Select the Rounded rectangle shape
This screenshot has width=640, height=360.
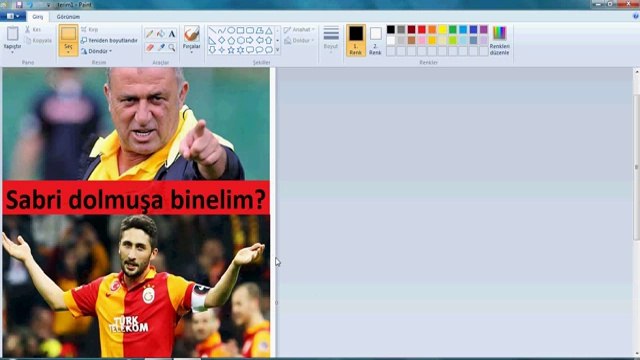click(x=250, y=31)
